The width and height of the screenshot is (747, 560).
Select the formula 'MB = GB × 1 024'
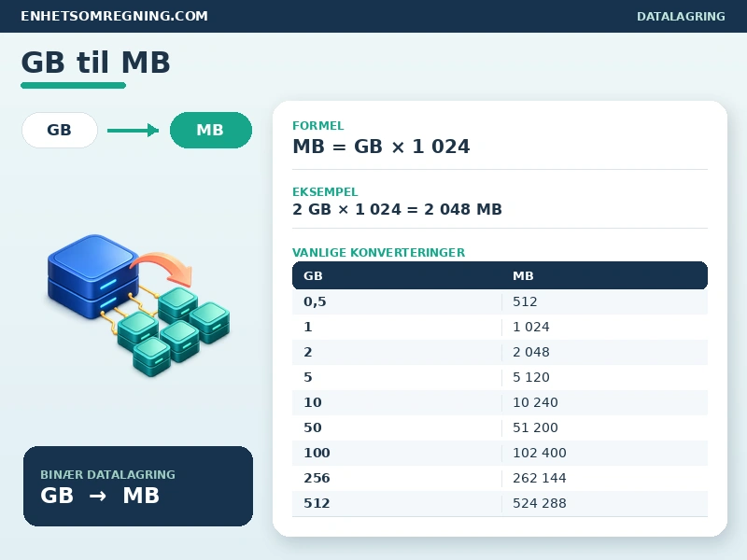(381, 147)
